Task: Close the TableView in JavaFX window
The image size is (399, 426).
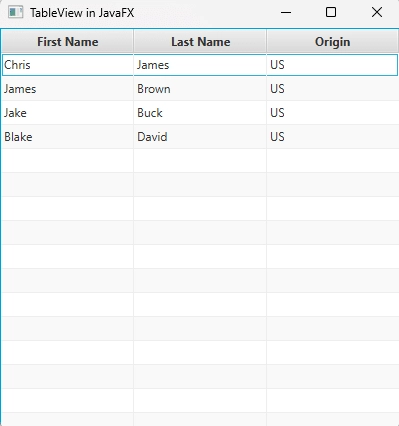Action: 377,13
